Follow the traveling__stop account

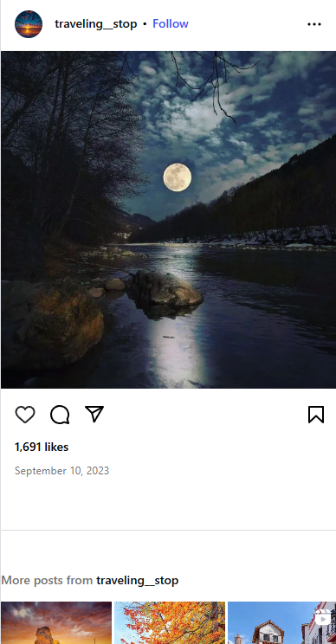(x=171, y=24)
